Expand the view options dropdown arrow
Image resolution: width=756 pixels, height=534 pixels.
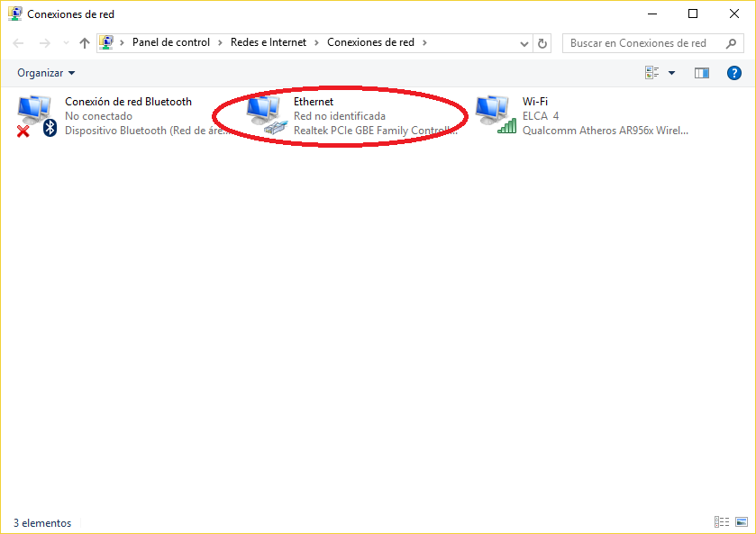coord(671,73)
